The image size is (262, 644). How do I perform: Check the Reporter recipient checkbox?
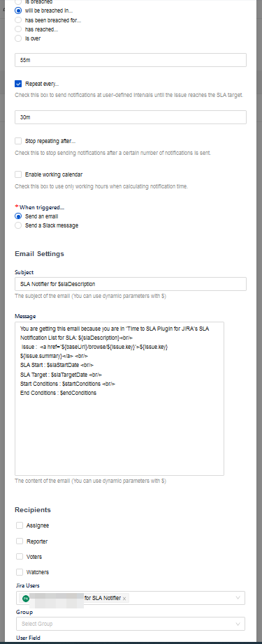pyautogui.click(x=20, y=541)
